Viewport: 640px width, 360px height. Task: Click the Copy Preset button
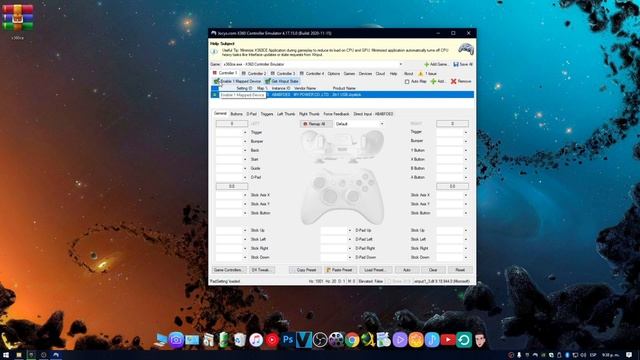point(306,270)
